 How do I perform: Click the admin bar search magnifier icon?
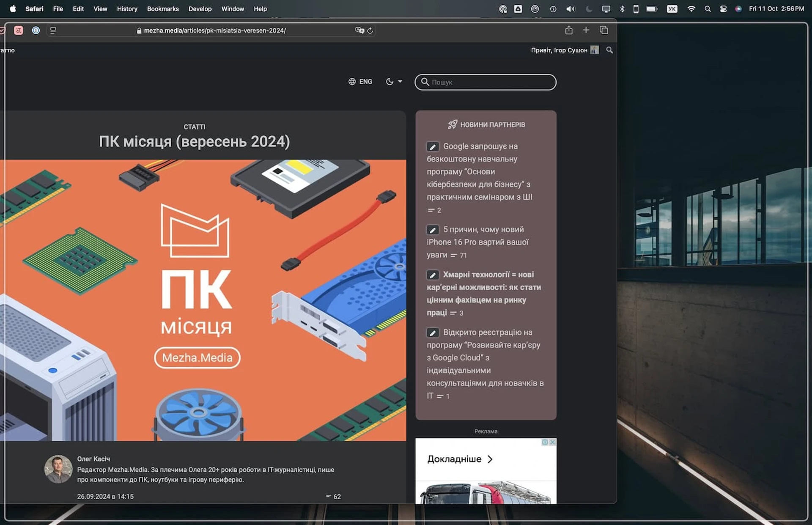click(x=609, y=50)
